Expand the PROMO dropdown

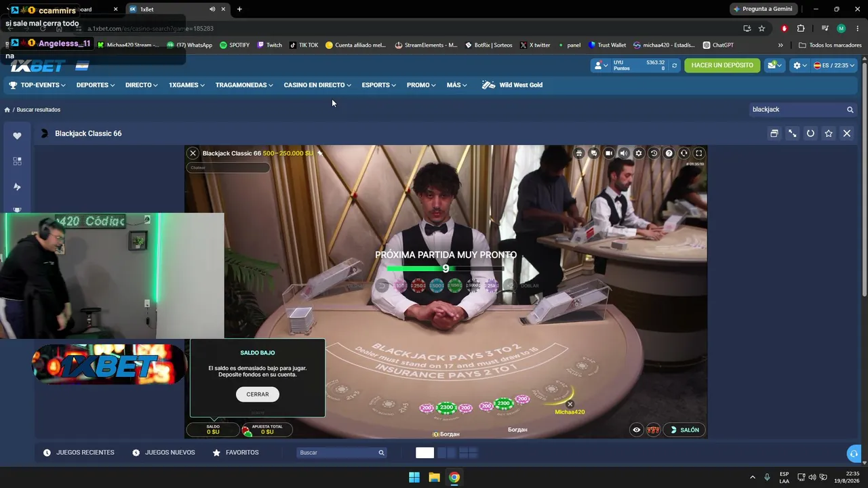[x=421, y=85]
